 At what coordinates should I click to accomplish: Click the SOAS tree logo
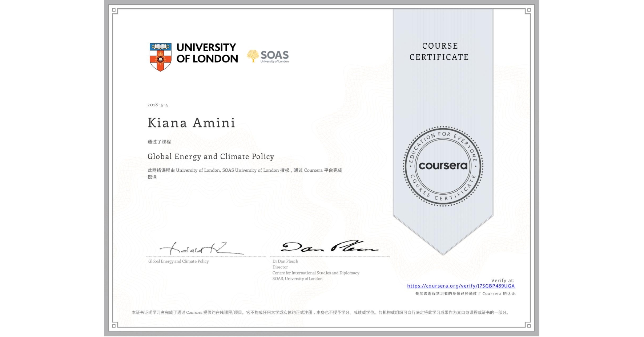click(x=268, y=56)
